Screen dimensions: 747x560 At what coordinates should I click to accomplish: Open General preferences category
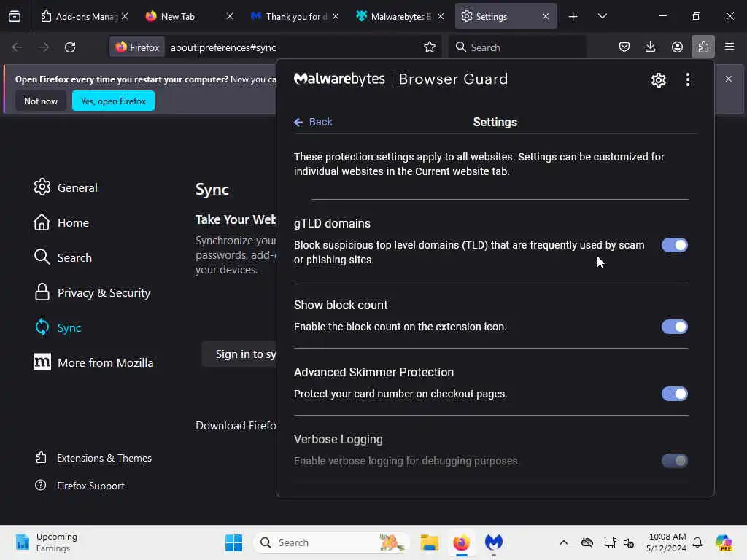(66, 187)
